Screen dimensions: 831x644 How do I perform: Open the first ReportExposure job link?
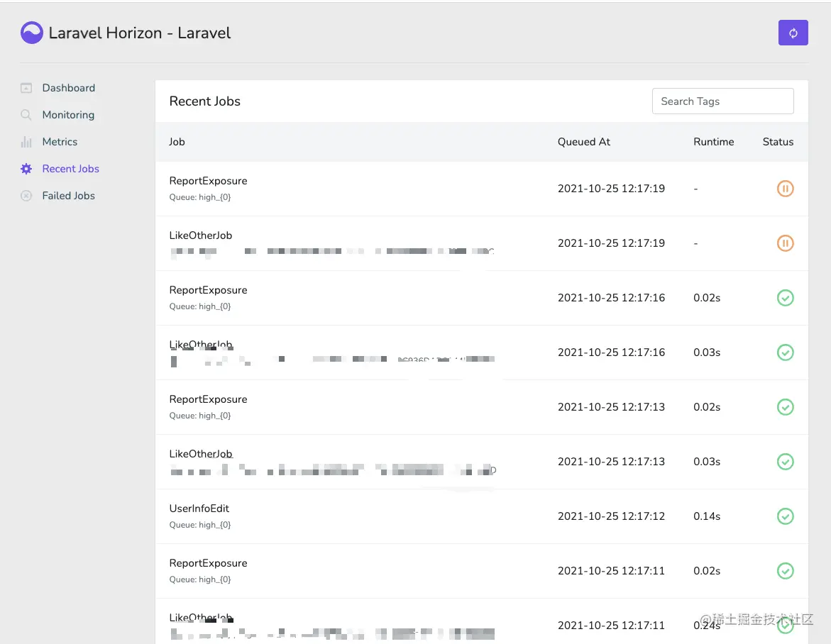click(x=208, y=181)
